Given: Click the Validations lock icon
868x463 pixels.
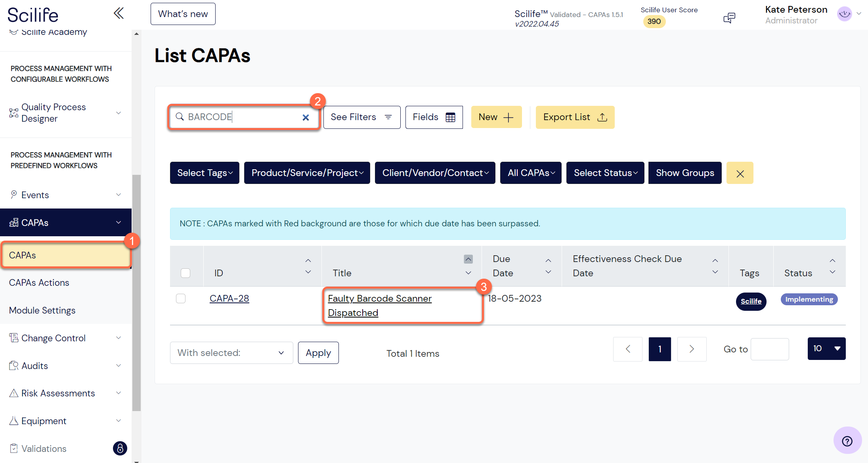Looking at the screenshot, I should [120, 448].
